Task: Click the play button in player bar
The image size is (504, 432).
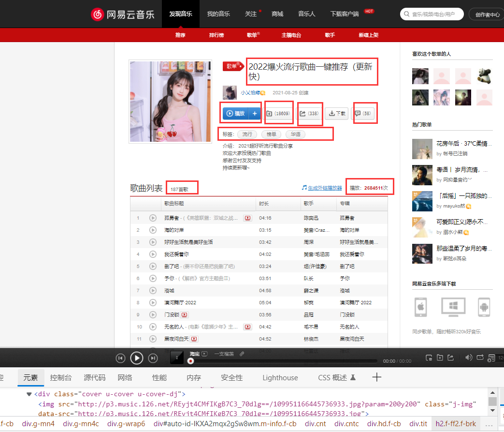Action: click(x=137, y=358)
